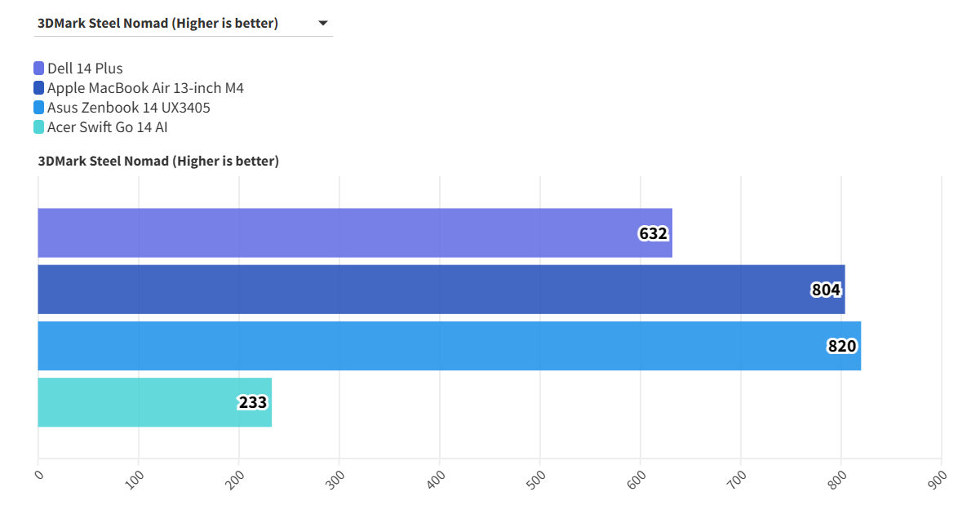Toggle the Apple MacBook Air 13-inch M4 label
Screen dimensions: 980x505
coord(145,88)
